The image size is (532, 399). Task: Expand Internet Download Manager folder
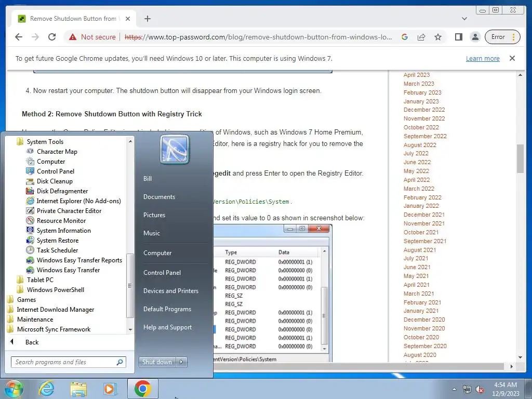coord(55,310)
